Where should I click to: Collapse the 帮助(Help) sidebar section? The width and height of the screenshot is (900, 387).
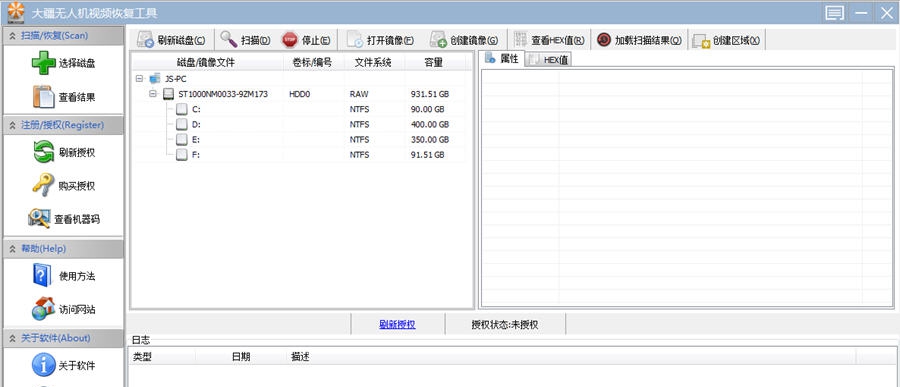pos(13,249)
